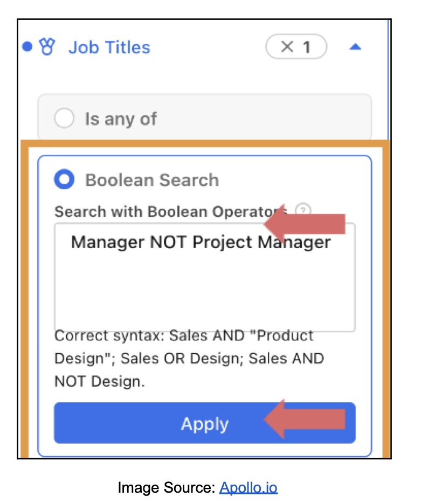The width and height of the screenshot is (428, 504).
Task: Collapse Job Titles with the up arrow
Action: pyautogui.click(x=355, y=47)
